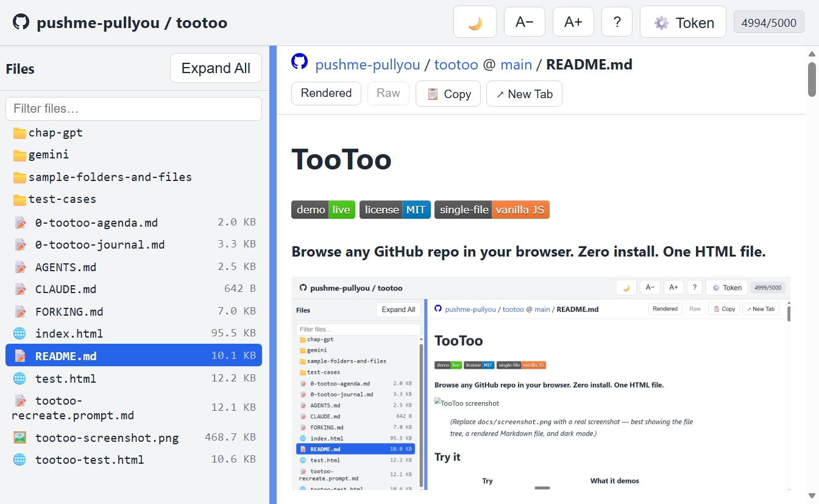Click the AGENTS.md file icon
The width and height of the screenshot is (819, 504).
coord(20,267)
